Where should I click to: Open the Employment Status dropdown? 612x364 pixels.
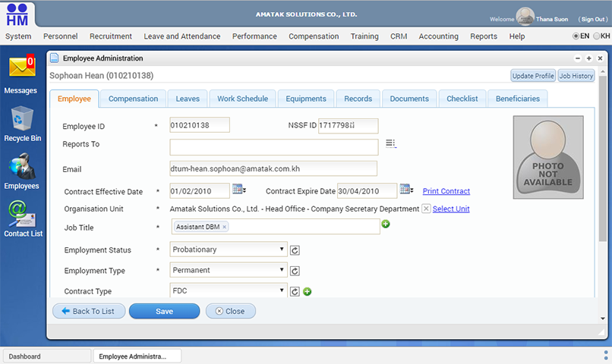[x=229, y=249]
